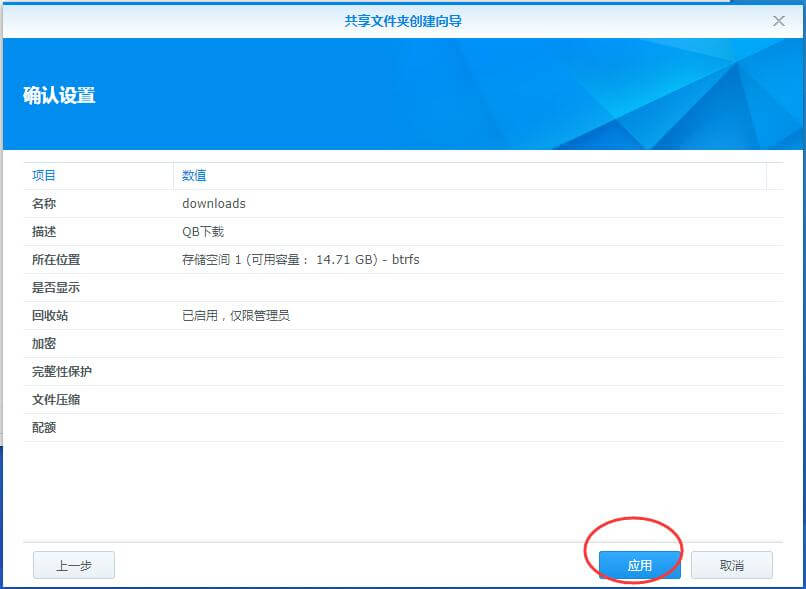Click the description value QB下载
This screenshot has height=589, width=806.
(202, 232)
